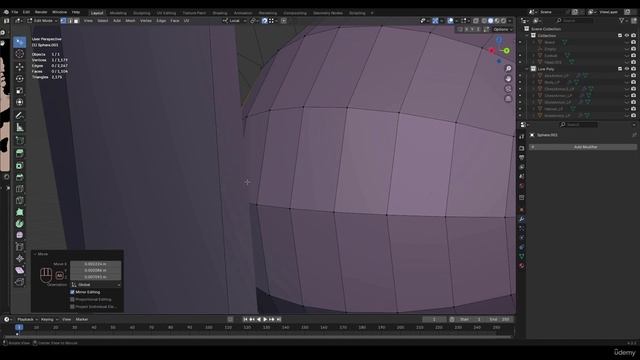
Task: Toggle the camera view icon
Action: click(x=508, y=89)
